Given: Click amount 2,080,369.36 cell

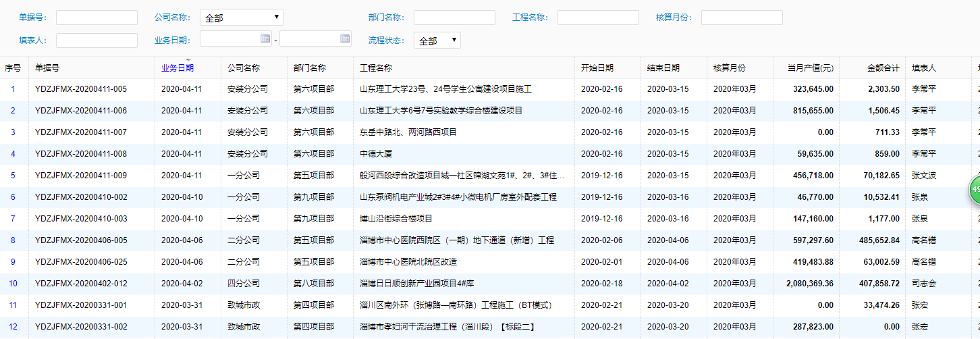Looking at the screenshot, I should click(810, 284).
